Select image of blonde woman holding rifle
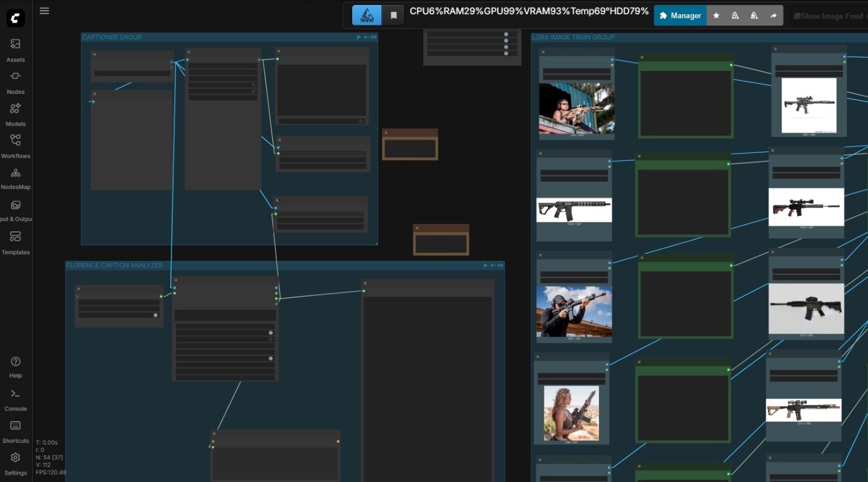Viewport: 868px width, 482px height. 572,413
